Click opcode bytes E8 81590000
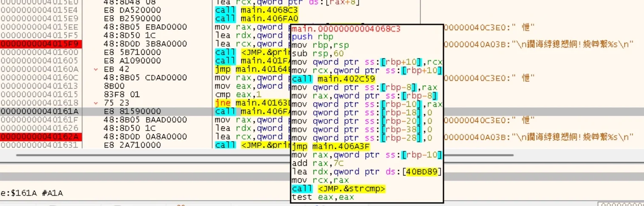644x206 pixels. 133,111
